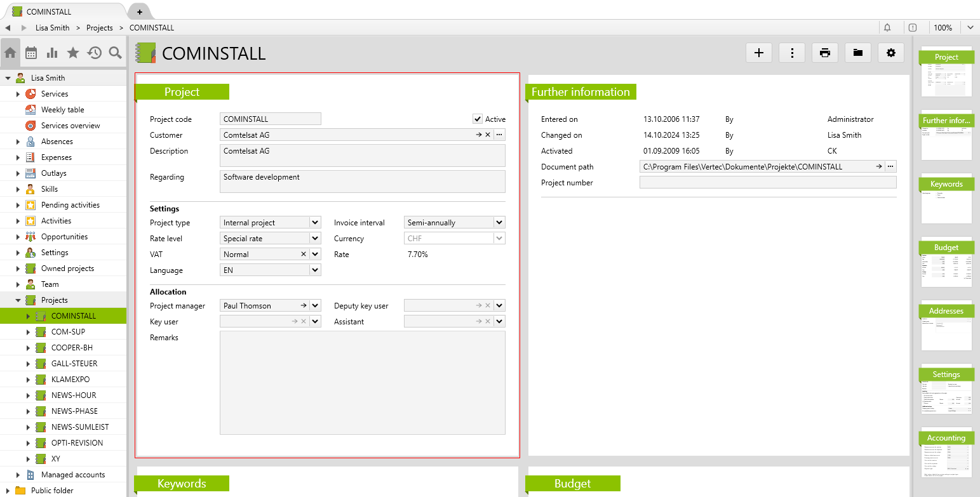980x497 pixels.
Task: Open the Project type dropdown
Action: (x=314, y=223)
